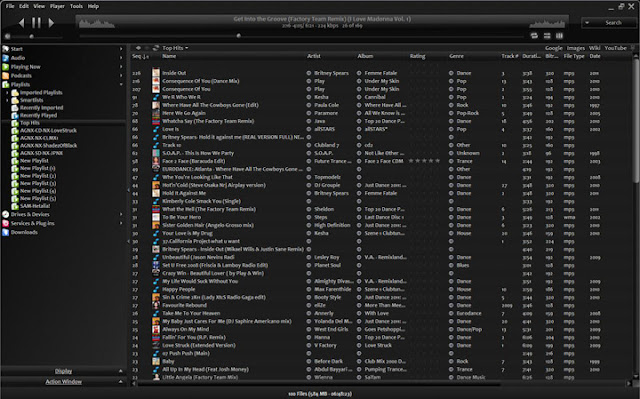640x399 pixels.
Task: Click the Recently Played playlist icon
Action: coord(15,115)
